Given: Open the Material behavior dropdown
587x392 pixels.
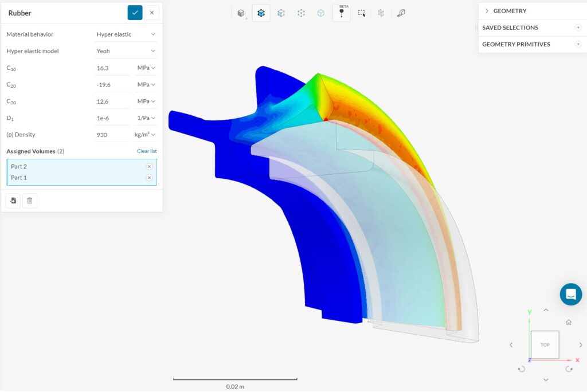Looking at the screenshot, I should tap(126, 34).
